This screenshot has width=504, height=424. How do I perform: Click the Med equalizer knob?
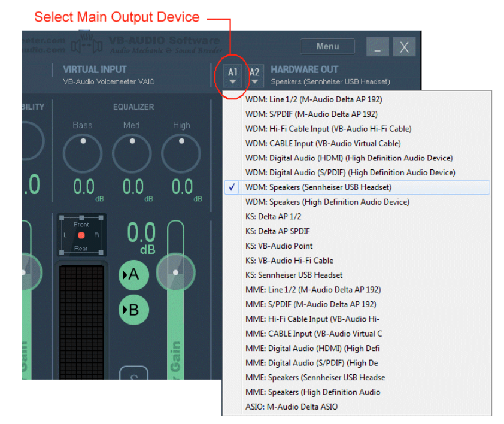132,153
